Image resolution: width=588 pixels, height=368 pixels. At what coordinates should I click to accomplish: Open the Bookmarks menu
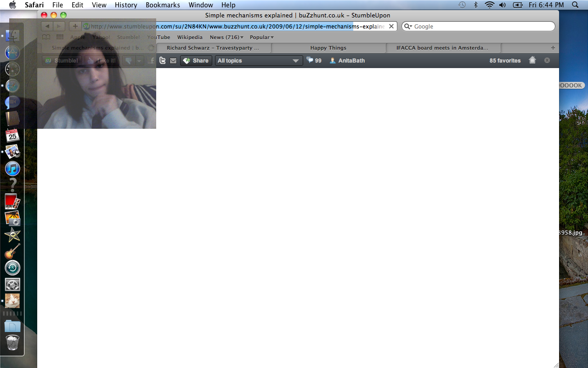[x=163, y=5]
